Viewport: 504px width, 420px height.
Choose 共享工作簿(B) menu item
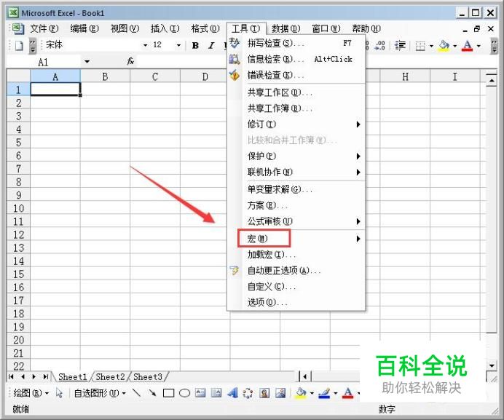pos(296,108)
